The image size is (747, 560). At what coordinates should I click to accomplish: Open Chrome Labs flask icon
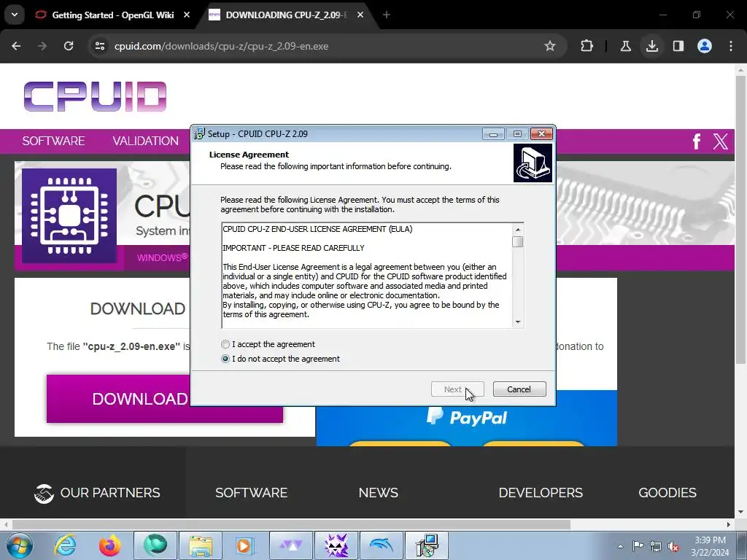(625, 46)
